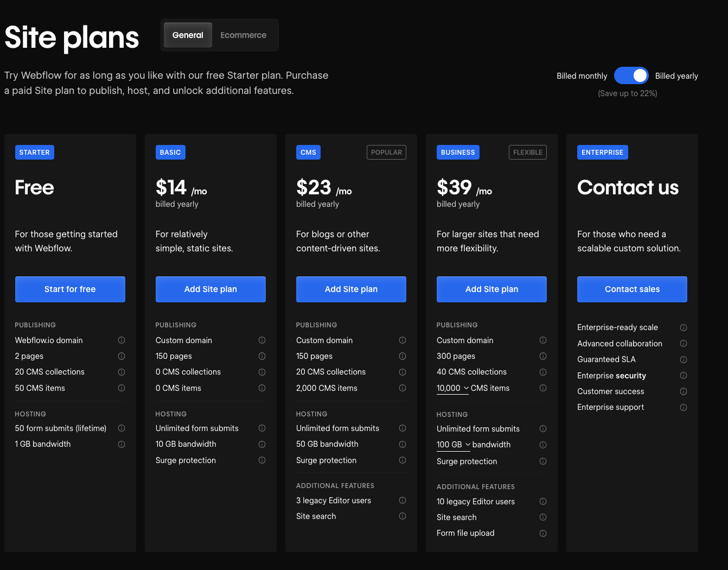Image resolution: width=728 pixels, height=570 pixels.
Task: Show info for Advanced collaboration
Action: pos(684,344)
